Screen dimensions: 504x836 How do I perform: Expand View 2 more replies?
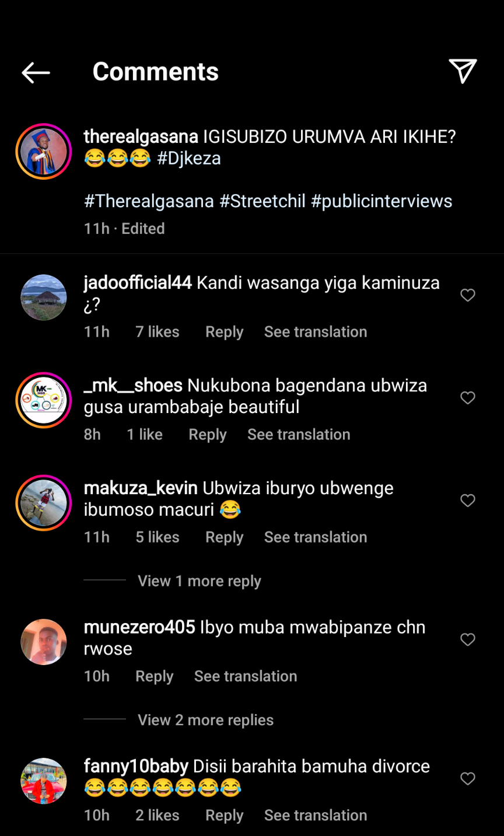click(x=205, y=720)
